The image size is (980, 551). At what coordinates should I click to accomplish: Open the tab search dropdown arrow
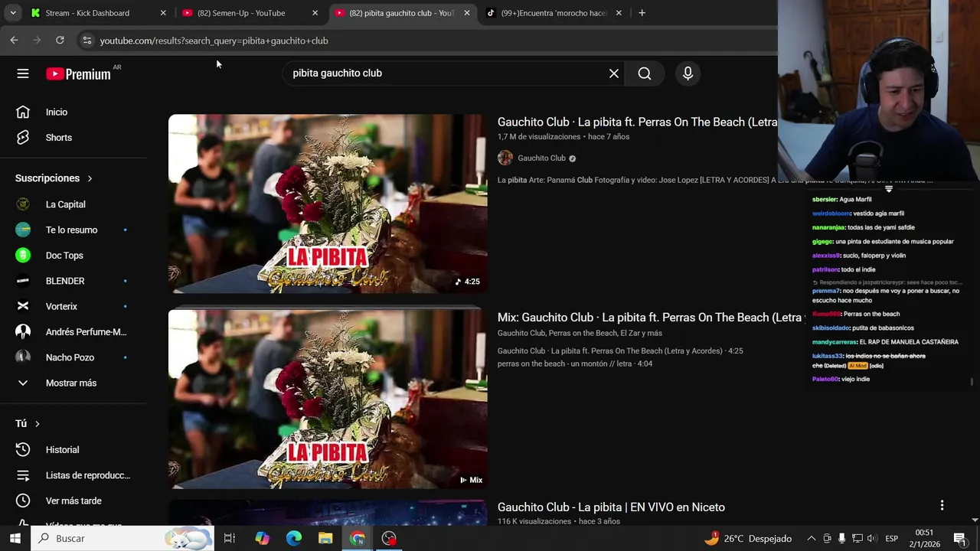click(x=13, y=13)
